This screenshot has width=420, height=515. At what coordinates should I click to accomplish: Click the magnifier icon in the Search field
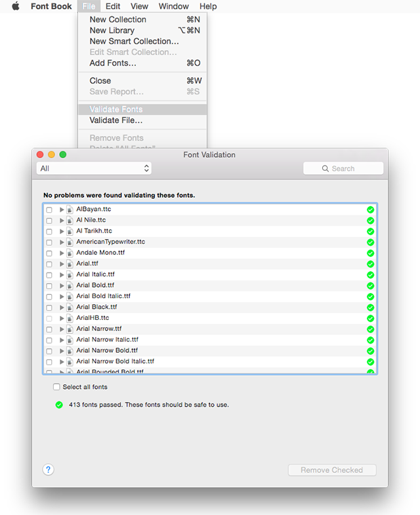coord(325,168)
